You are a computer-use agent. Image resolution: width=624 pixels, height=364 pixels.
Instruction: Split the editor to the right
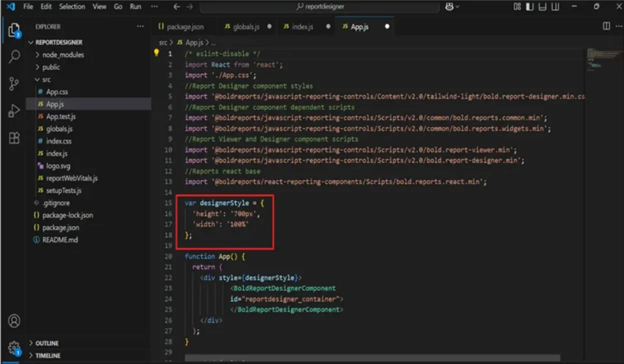tap(605, 26)
